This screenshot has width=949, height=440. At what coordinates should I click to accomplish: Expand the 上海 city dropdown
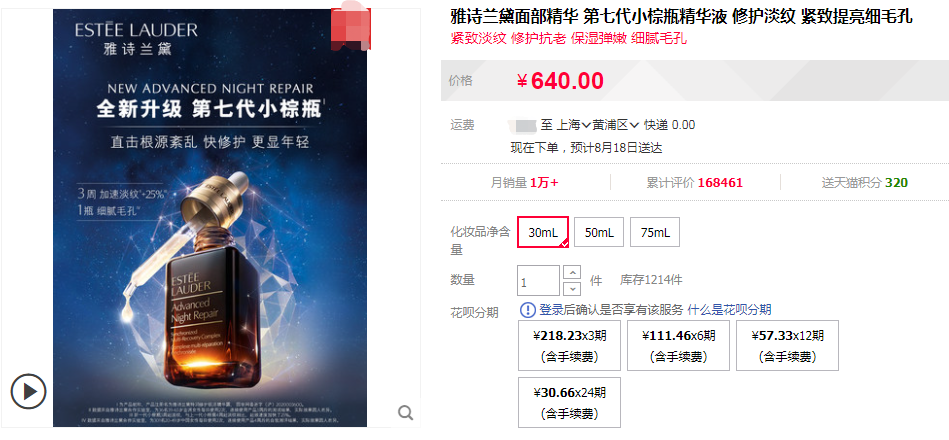point(573,125)
